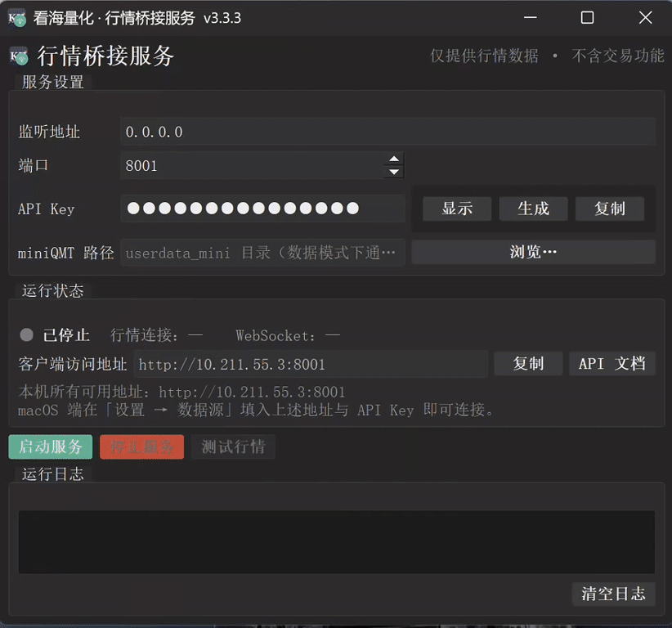Click the 仅提供行情数据 header text
Image resolution: width=672 pixels, height=628 pixels.
pyautogui.click(x=484, y=56)
